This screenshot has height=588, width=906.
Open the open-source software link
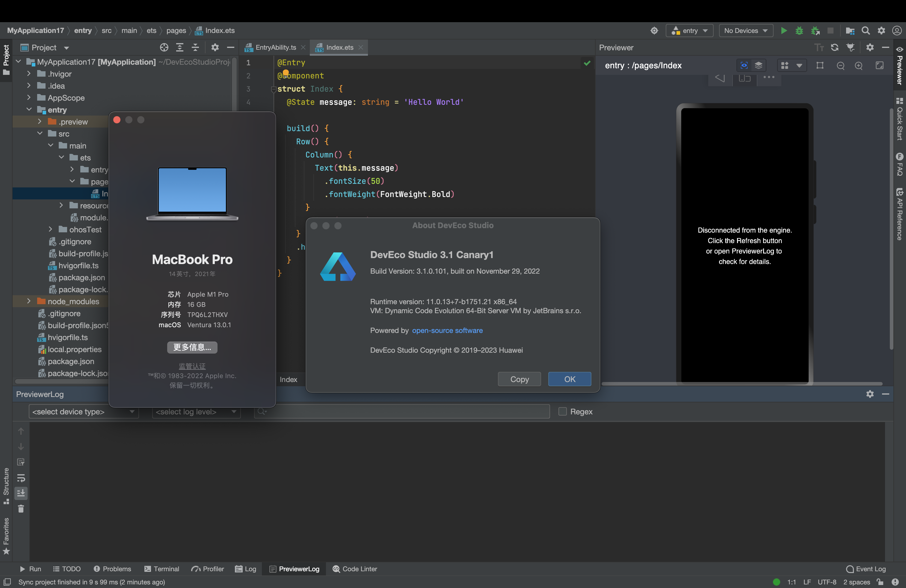click(447, 330)
